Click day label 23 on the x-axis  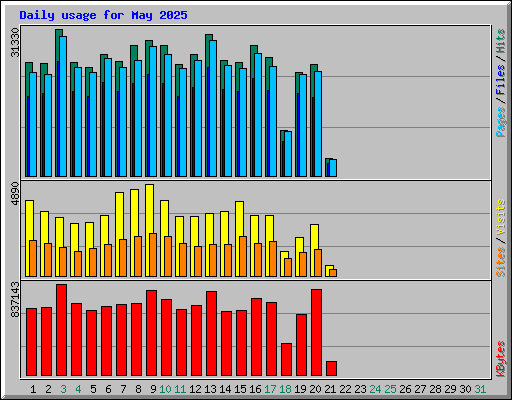coord(360,389)
